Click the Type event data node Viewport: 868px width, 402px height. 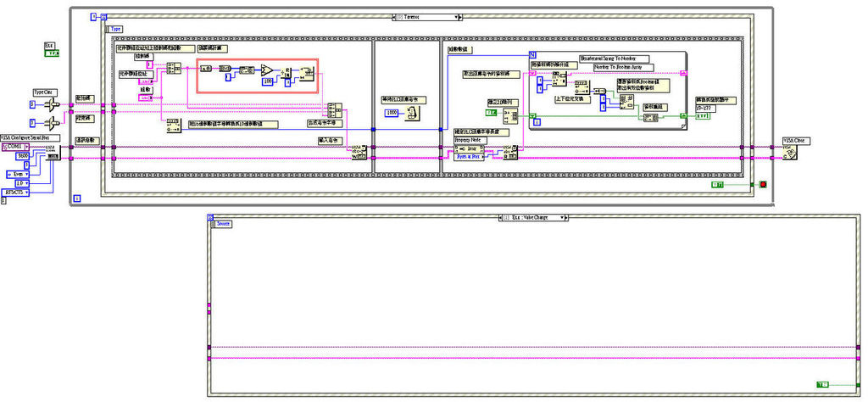[114, 28]
